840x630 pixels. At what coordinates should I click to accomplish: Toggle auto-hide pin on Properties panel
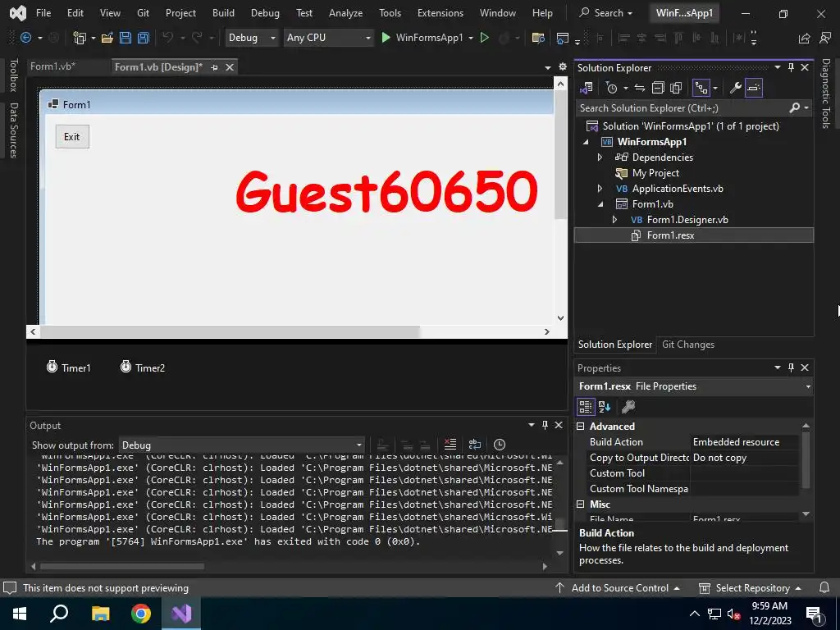792,367
